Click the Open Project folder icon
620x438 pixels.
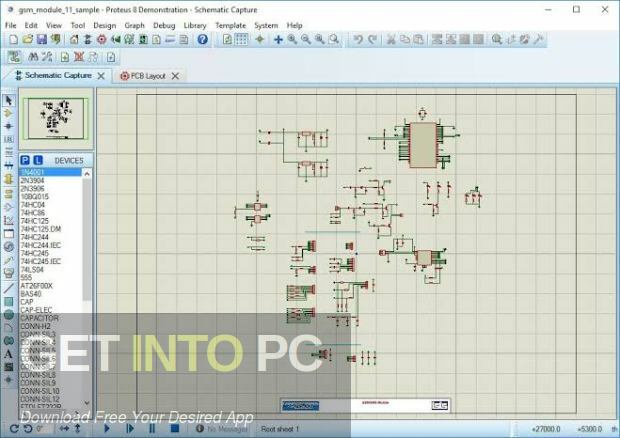[x=27, y=40]
